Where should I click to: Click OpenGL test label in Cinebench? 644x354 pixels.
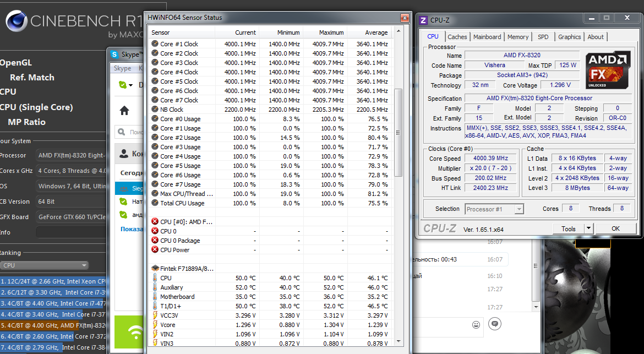point(15,63)
